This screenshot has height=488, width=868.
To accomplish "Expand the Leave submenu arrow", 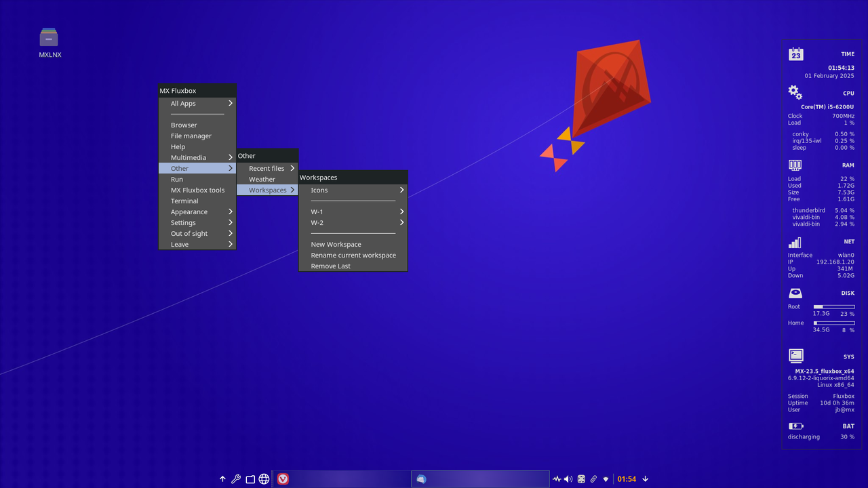I will (231, 244).
